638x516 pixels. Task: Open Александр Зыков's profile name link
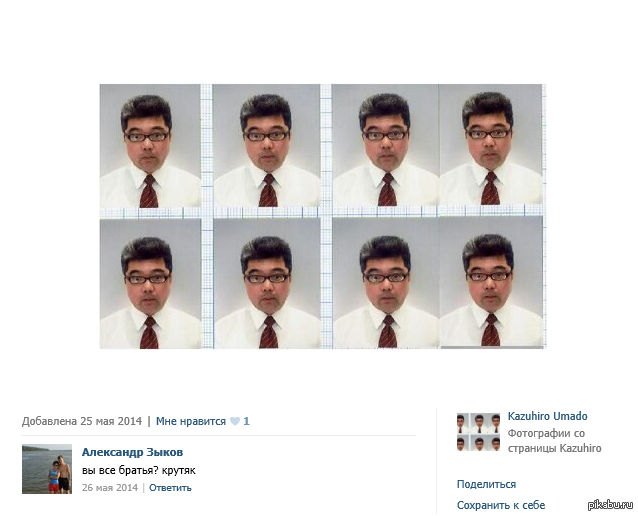point(132,452)
